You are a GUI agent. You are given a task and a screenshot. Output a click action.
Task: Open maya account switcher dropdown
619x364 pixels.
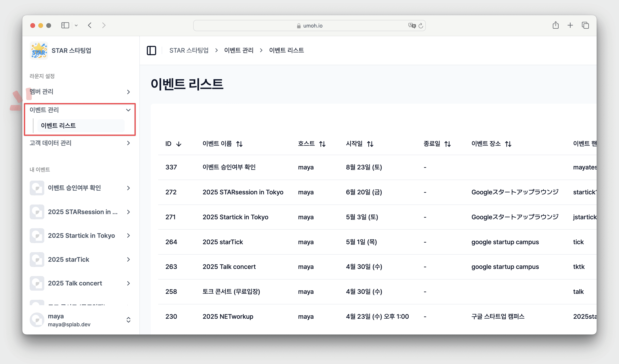pos(128,320)
